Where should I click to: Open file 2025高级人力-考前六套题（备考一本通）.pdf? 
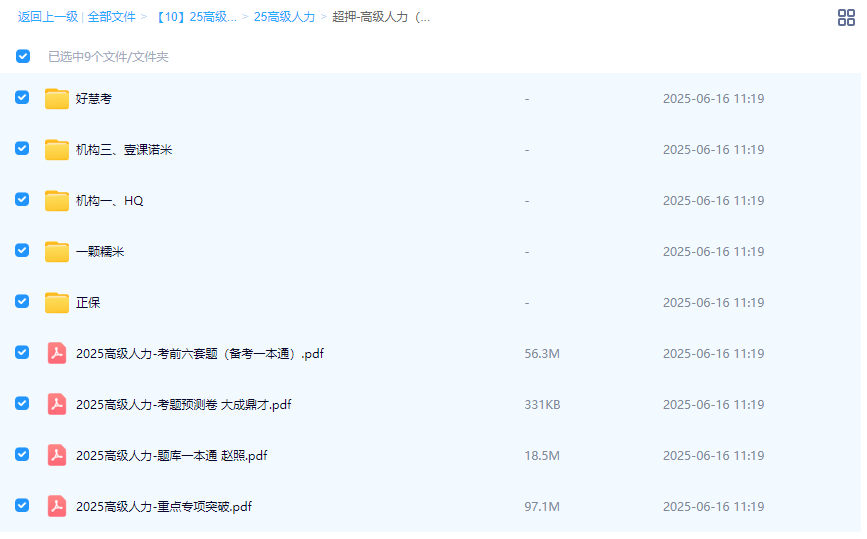point(200,354)
